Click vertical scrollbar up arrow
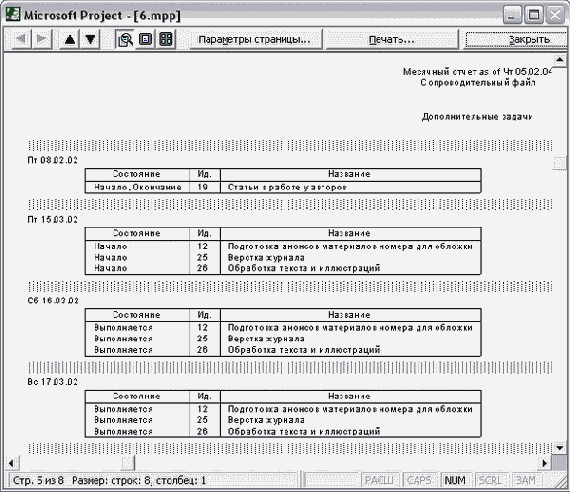The height and width of the screenshot is (492, 570). [x=559, y=59]
